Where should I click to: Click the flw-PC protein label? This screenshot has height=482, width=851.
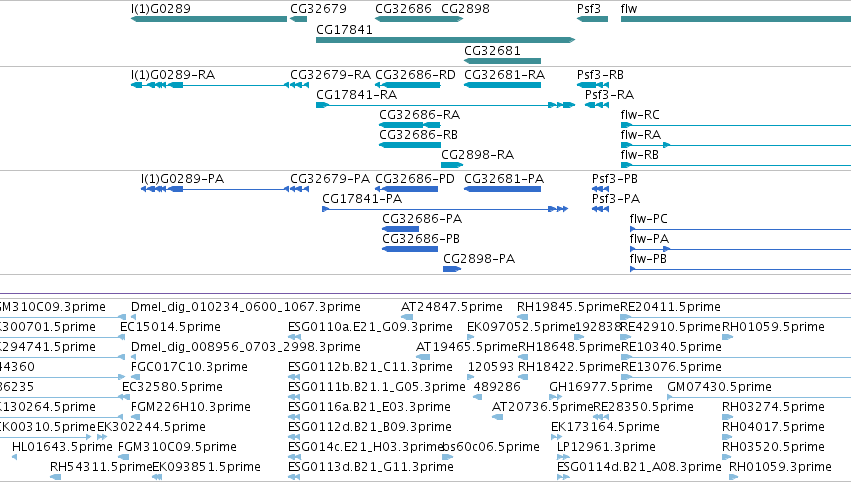[x=649, y=219]
